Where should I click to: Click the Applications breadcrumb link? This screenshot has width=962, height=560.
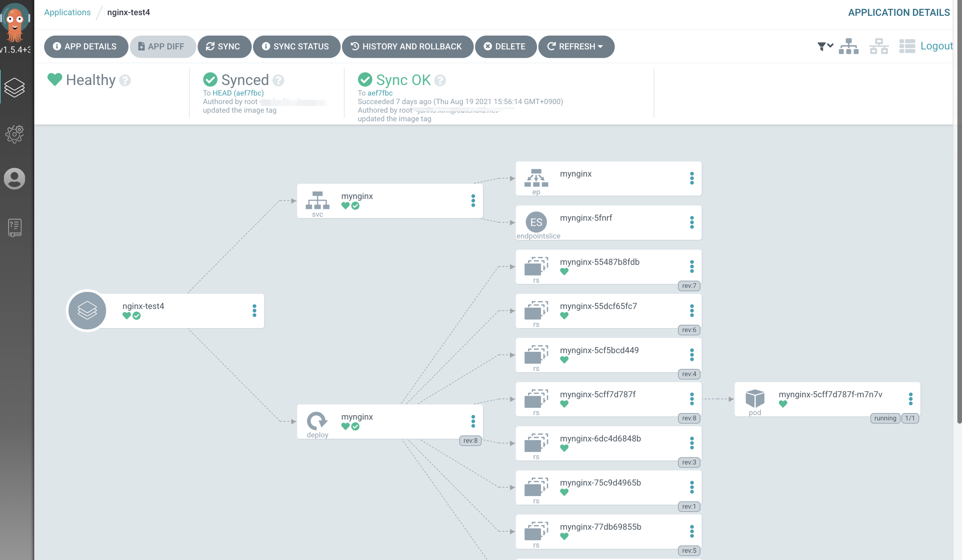pyautogui.click(x=67, y=12)
